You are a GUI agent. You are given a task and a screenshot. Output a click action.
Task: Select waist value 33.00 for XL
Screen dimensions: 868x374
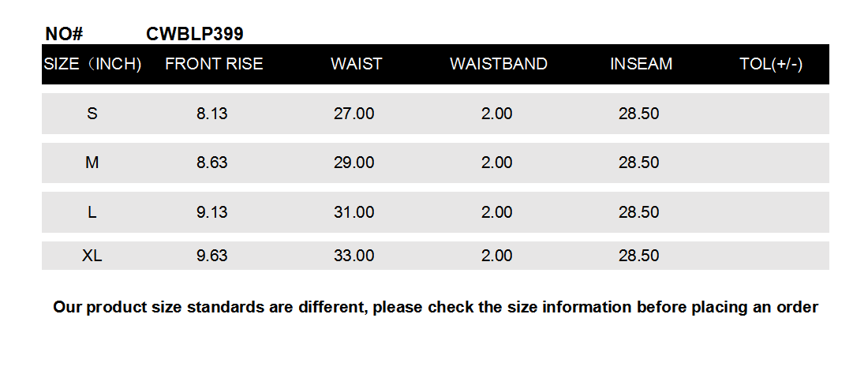pos(354,256)
